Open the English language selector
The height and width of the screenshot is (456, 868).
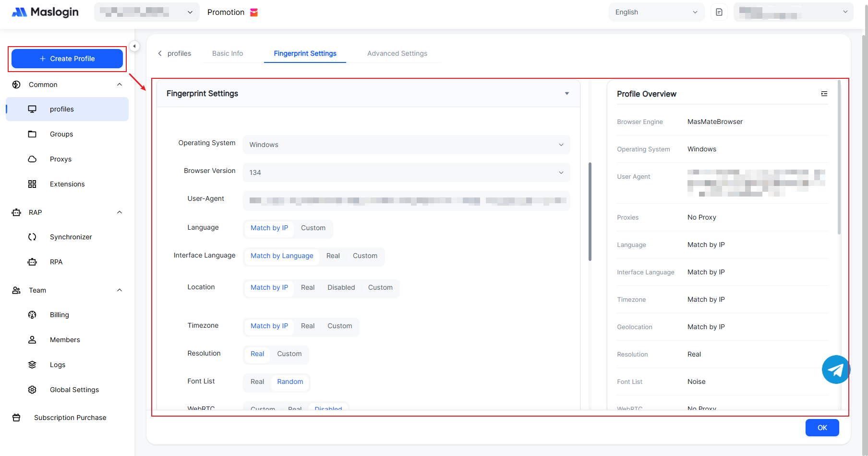pyautogui.click(x=656, y=12)
